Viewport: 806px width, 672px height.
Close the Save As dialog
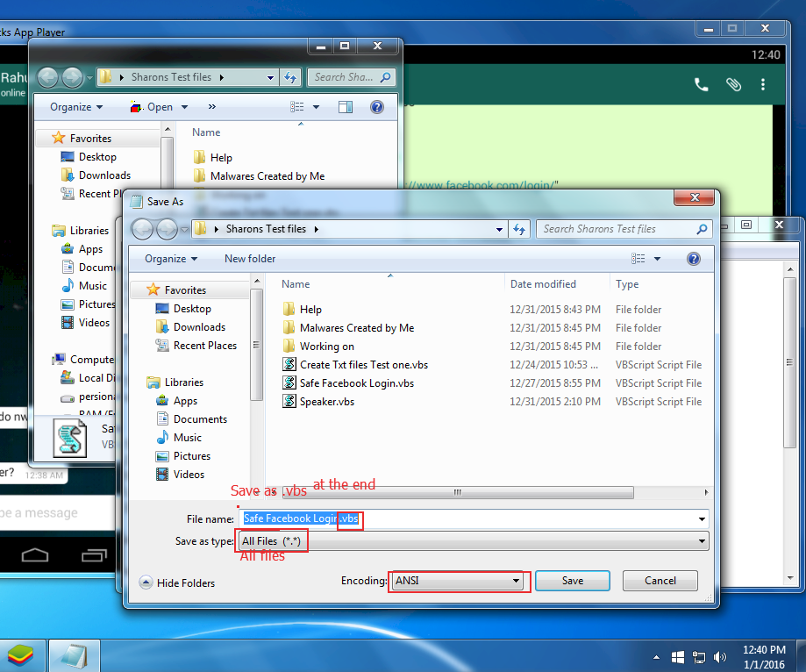tap(695, 197)
